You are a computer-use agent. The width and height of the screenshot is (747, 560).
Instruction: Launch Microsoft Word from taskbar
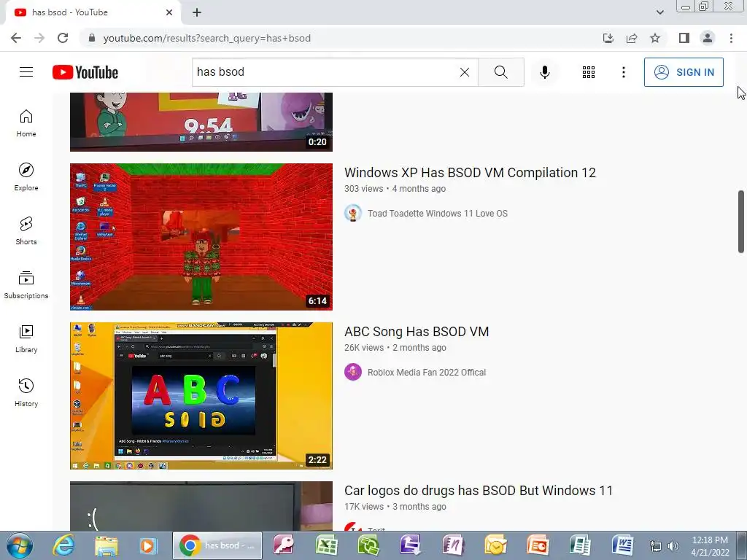tap(622, 545)
